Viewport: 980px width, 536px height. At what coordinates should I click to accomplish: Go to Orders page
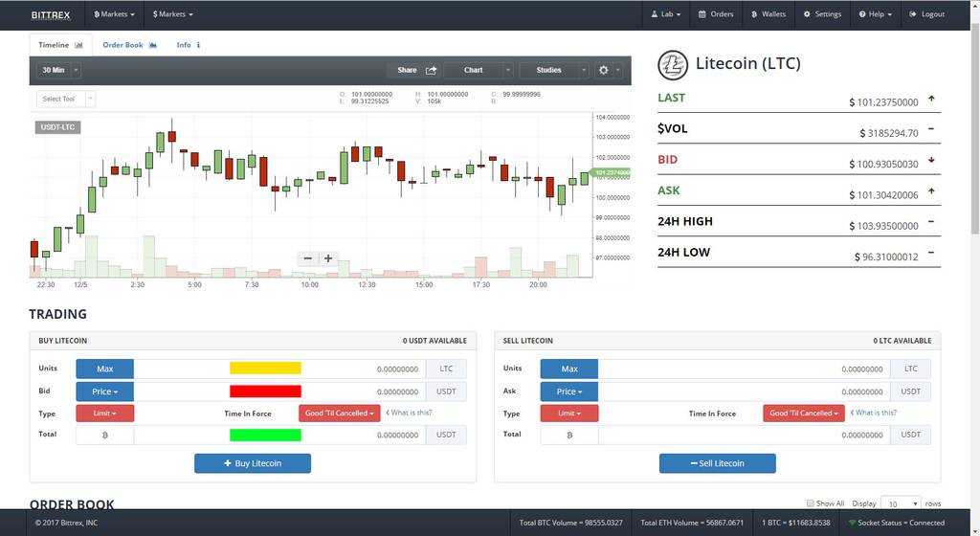pyautogui.click(x=716, y=14)
